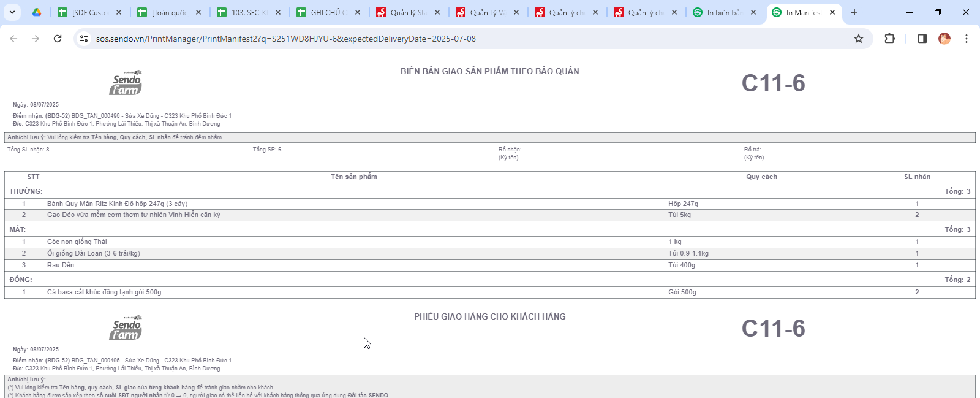
Task: Close the Quản lý Sta tab
Action: (437, 12)
